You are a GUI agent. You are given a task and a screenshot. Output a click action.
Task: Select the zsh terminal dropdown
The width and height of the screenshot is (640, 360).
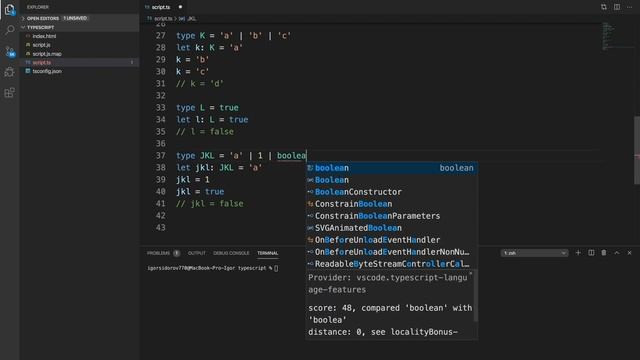534,253
